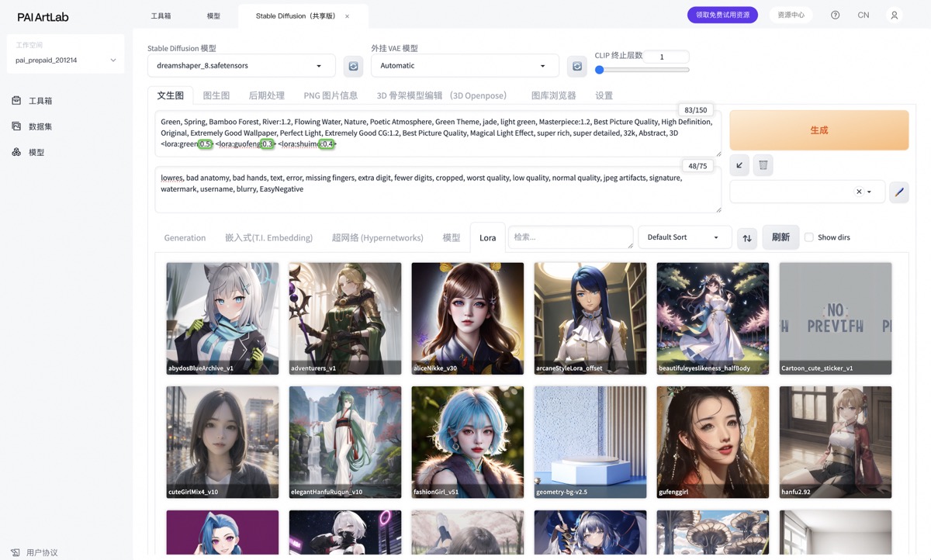Image resolution: width=931 pixels, height=560 pixels.
Task: Click the Lora search input field
Action: click(571, 237)
